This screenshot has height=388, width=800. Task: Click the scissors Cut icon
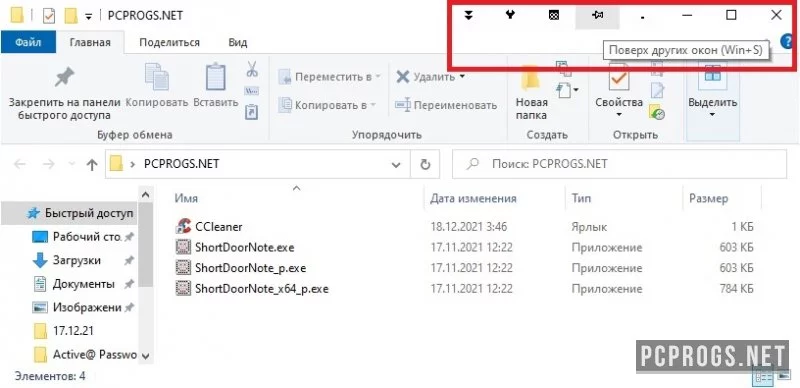click(252, 69)
